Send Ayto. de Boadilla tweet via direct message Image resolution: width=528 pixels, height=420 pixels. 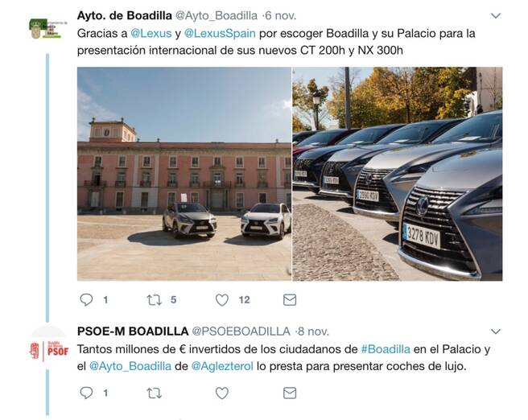[290, 299]
